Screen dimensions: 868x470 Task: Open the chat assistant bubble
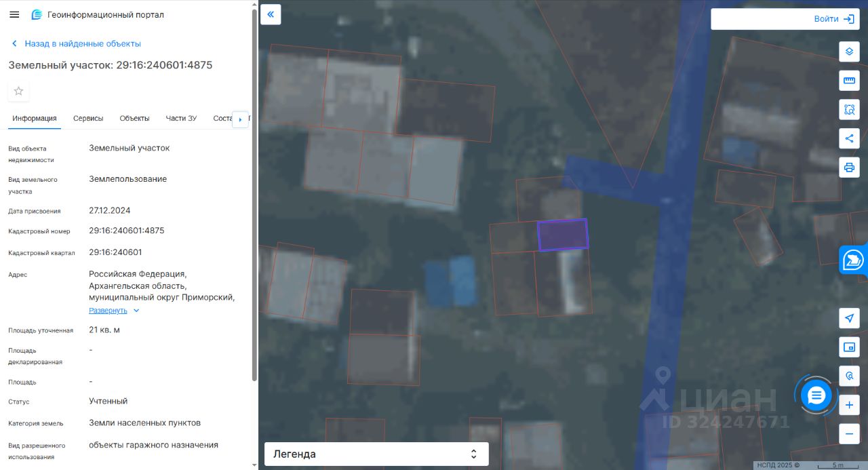pos(816,395)
